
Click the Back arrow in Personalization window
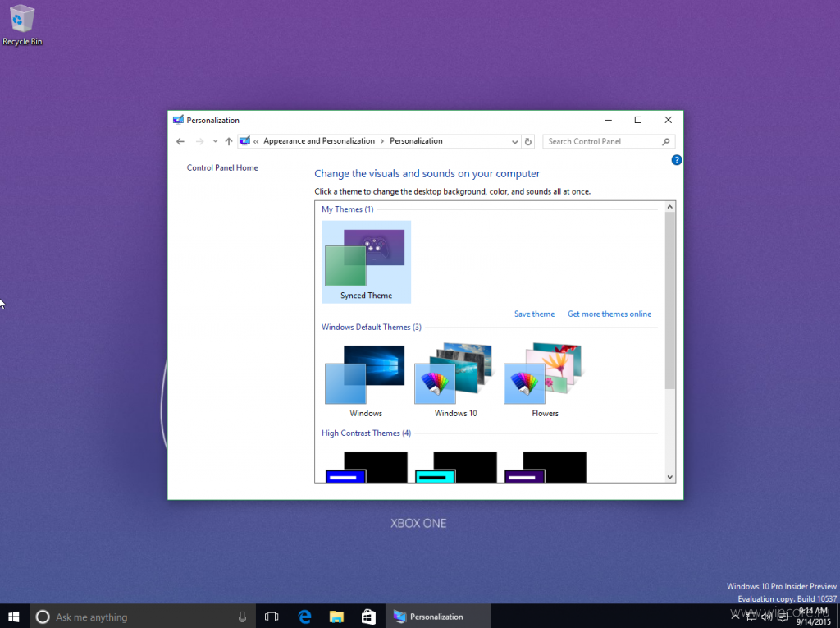coord(180,141)
